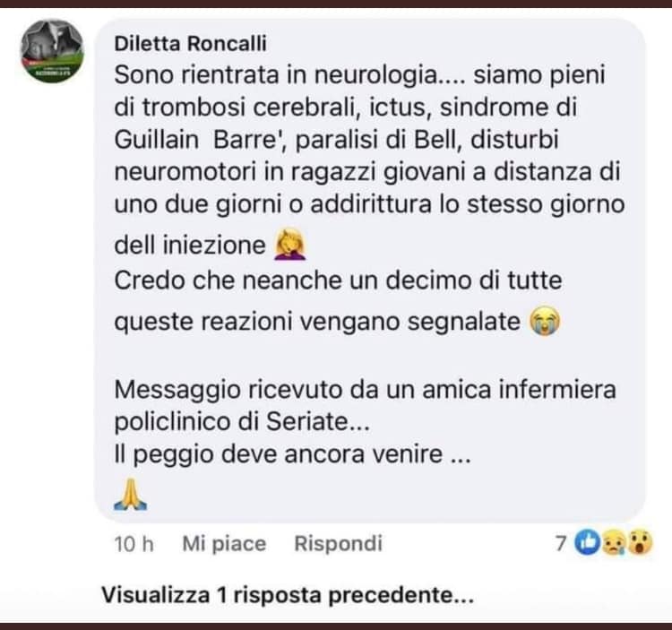Click the text 'policlinico di Seriate...'
The image size is (672, 630).
coord(242,422)
